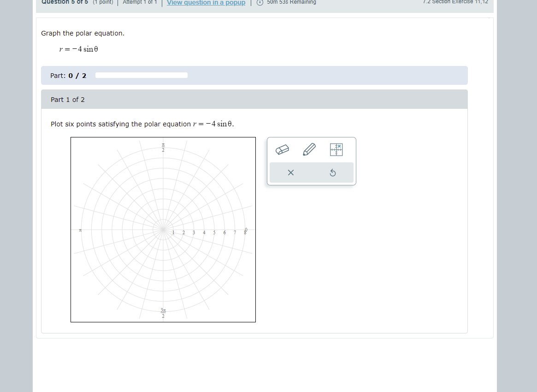This screenshot has width=537, height=392.
Task: Click the 3π/2 label below the grid
Action: point(163,314)
